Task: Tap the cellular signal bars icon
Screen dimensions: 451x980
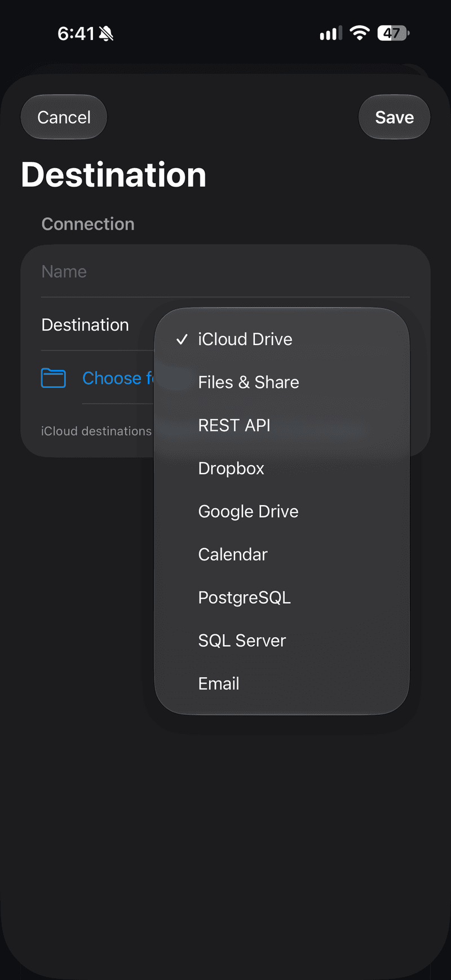Action: (x=331, y=33)
